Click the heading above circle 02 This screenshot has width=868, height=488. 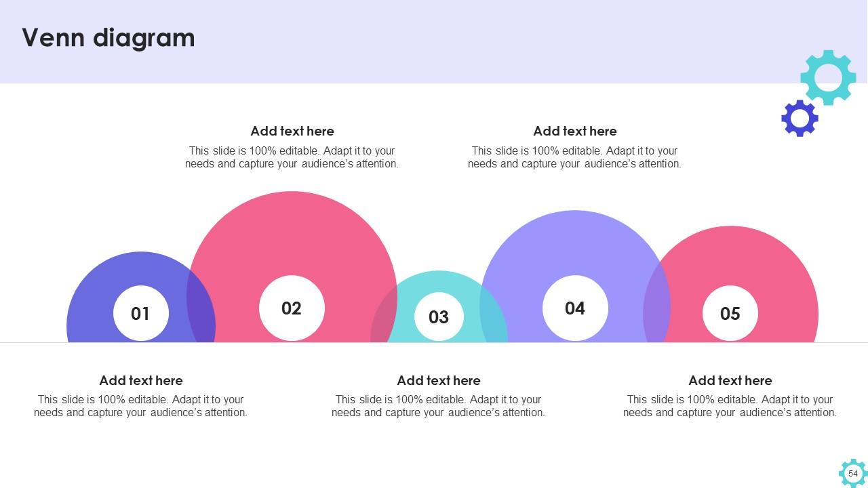pyautogui.click(x=292, y=131)
